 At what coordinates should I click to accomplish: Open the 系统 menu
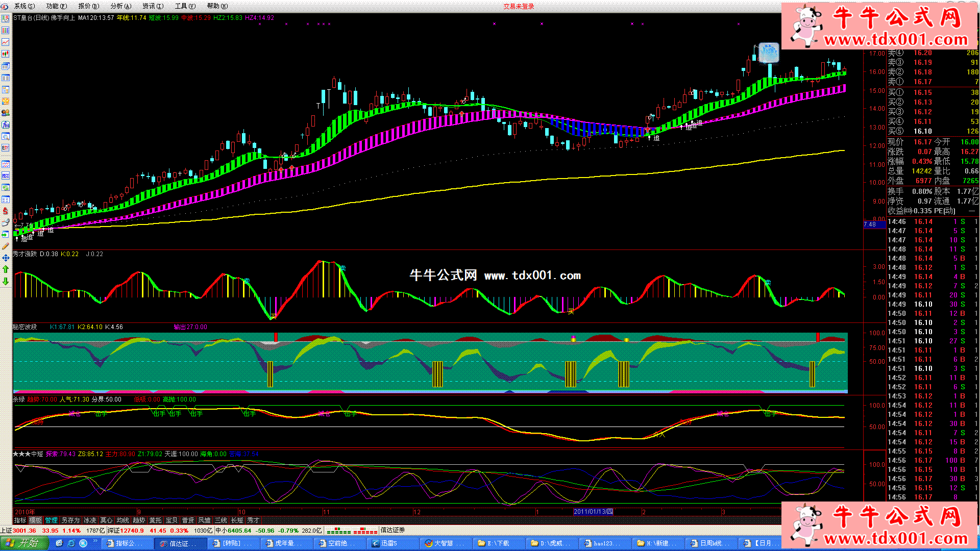[x=24, y=6]
